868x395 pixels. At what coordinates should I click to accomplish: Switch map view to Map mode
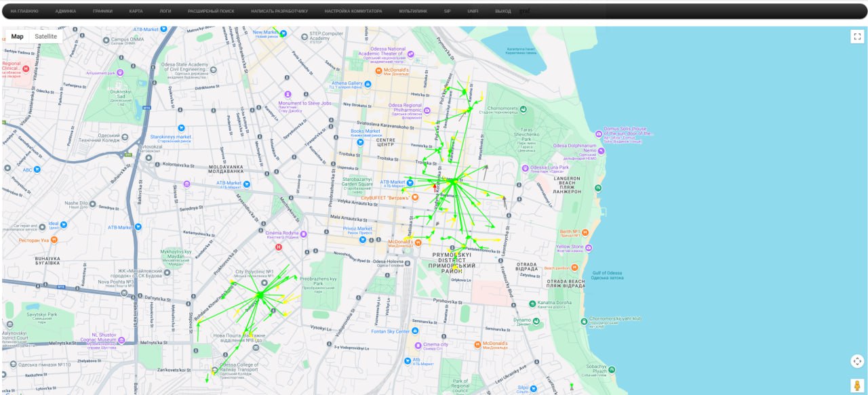click(17, 37)
